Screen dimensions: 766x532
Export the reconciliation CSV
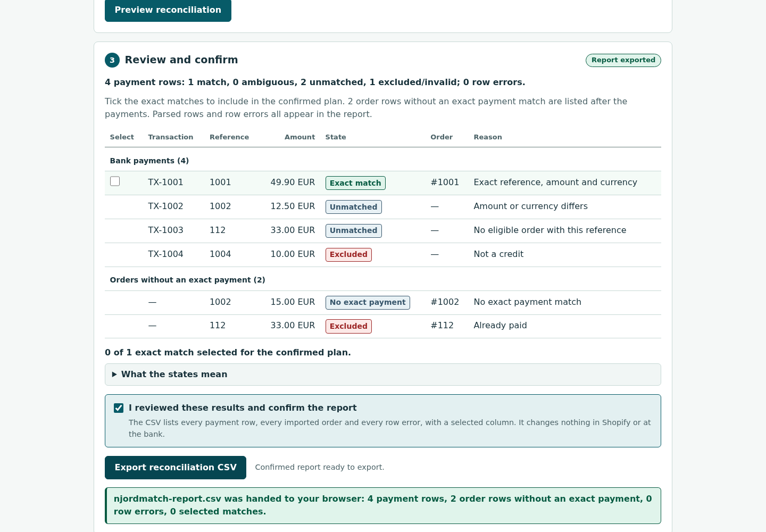click(x=176, y=468)
